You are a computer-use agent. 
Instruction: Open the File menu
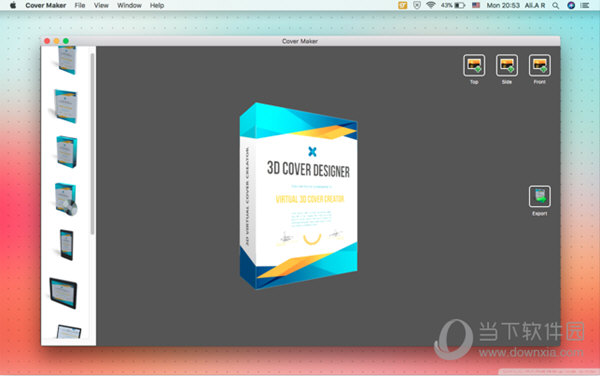point(80,5)
